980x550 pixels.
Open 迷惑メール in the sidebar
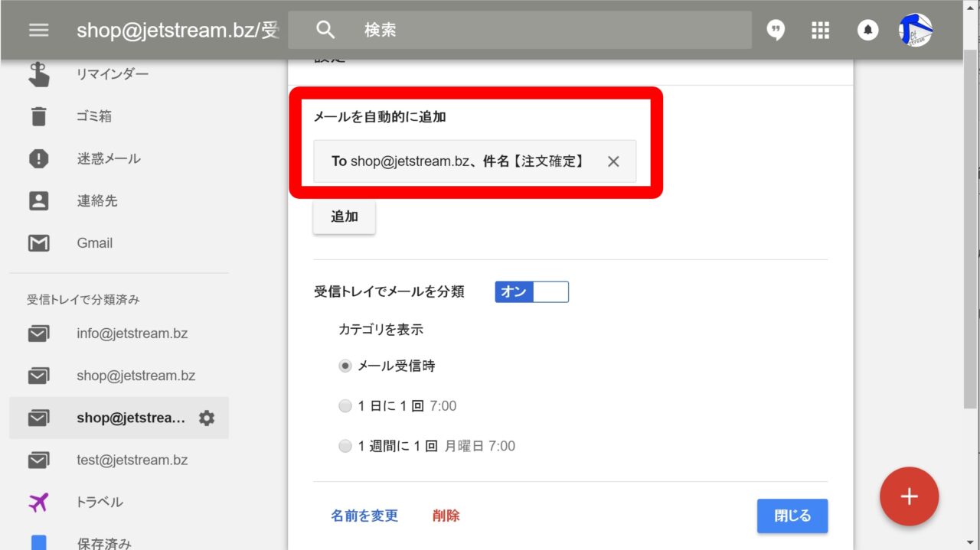(108, 158)
